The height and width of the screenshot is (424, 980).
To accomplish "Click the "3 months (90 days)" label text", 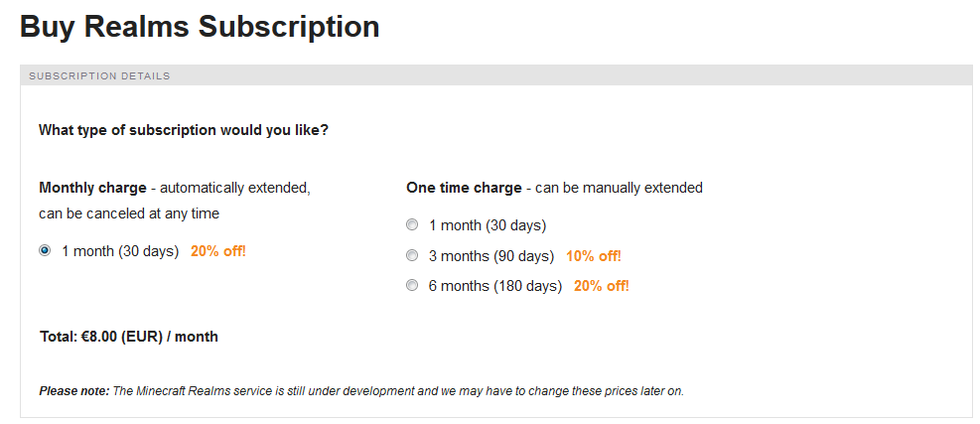I will 491,256.
